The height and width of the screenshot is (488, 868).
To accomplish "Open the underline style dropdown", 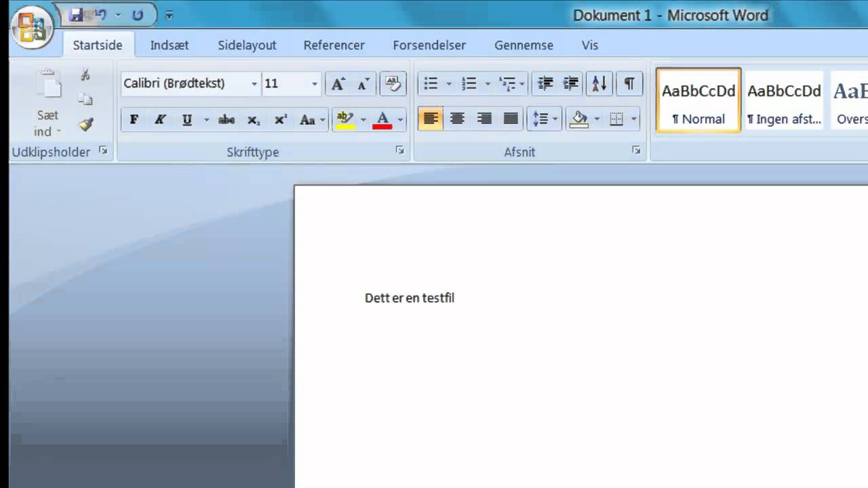I will click(206, 120).
